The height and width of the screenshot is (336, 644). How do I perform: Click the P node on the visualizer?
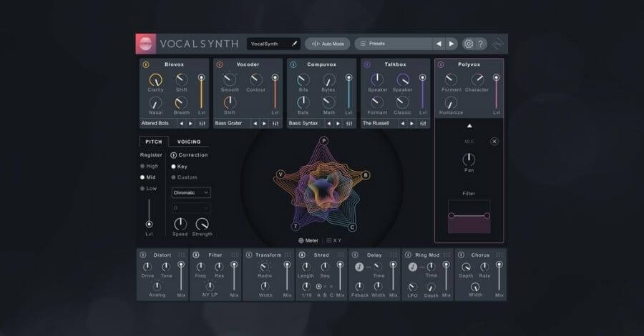(323, 141)
